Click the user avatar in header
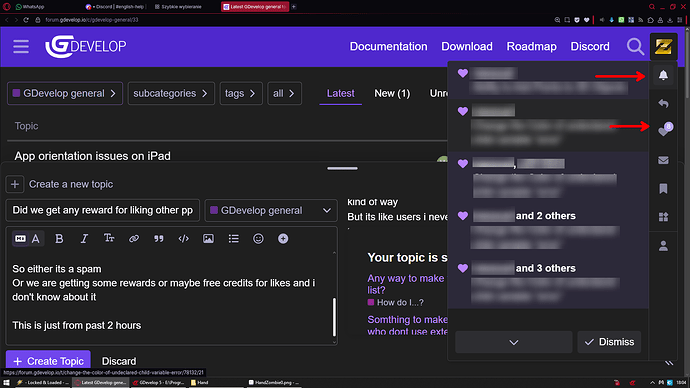The height and width of the screenshot is (388, 690). click(x=664, y=46)
